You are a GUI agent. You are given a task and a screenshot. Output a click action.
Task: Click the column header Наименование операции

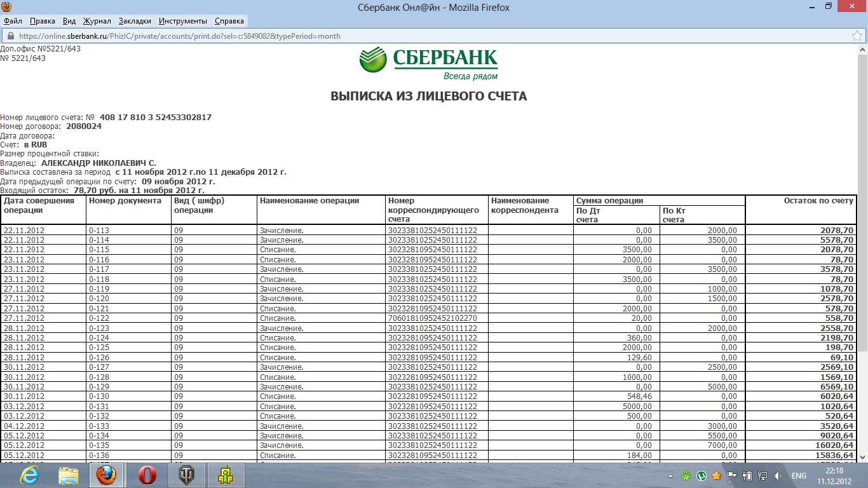[309, 201]
